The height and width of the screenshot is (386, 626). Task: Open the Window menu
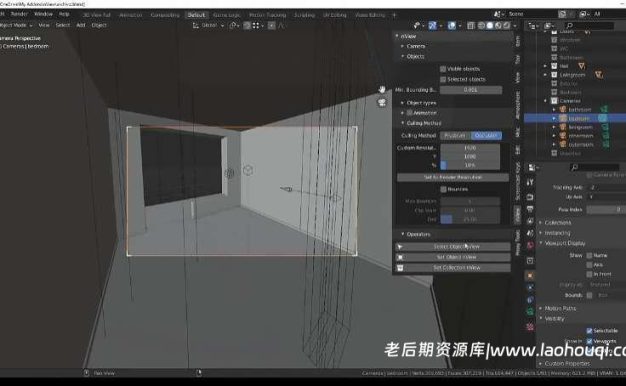coord(43,14)
